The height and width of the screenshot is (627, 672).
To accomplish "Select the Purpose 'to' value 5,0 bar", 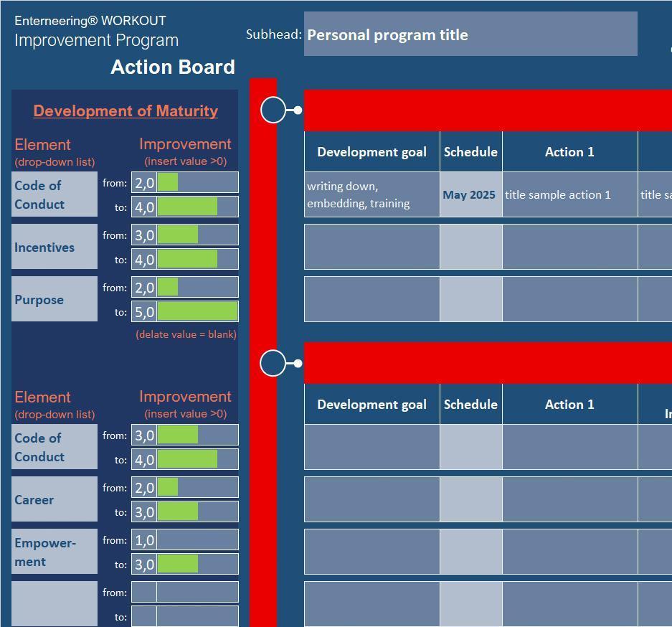I will pos(185,311).
